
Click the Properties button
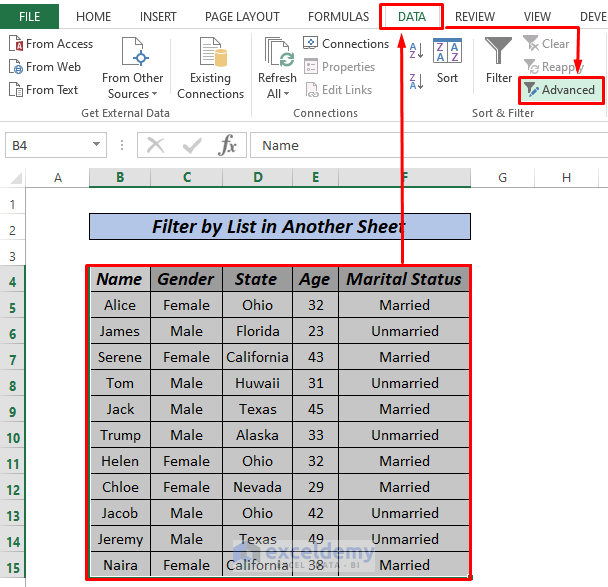[x=339, y=67]
